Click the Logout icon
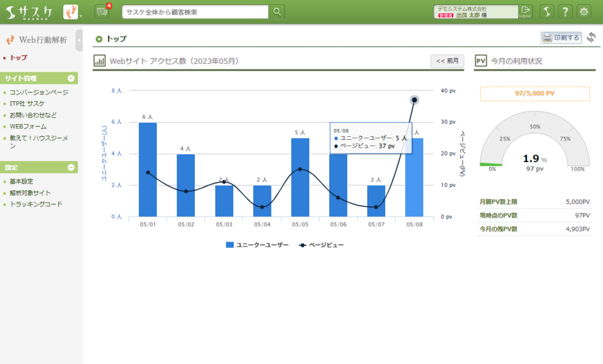Screen dimensions: 603x364 point(526,11)
